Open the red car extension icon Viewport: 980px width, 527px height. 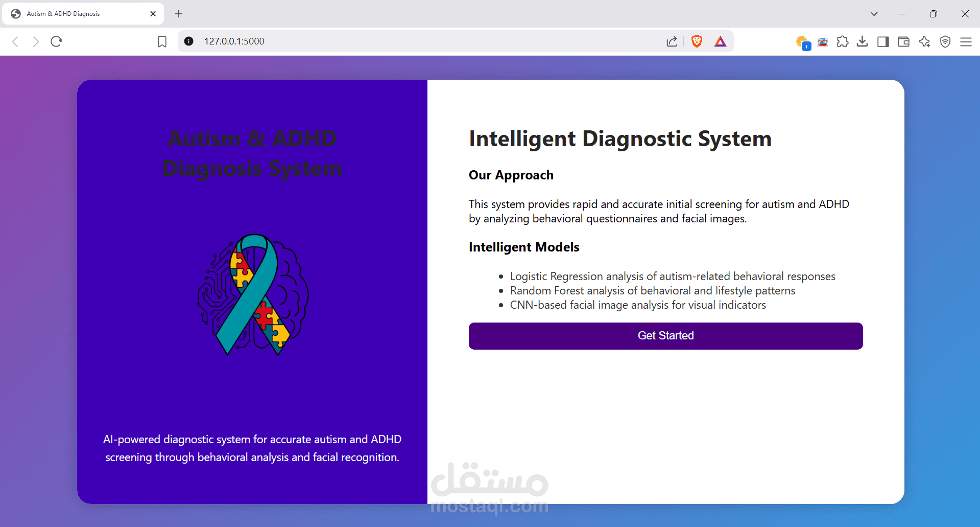pos(823,42)
